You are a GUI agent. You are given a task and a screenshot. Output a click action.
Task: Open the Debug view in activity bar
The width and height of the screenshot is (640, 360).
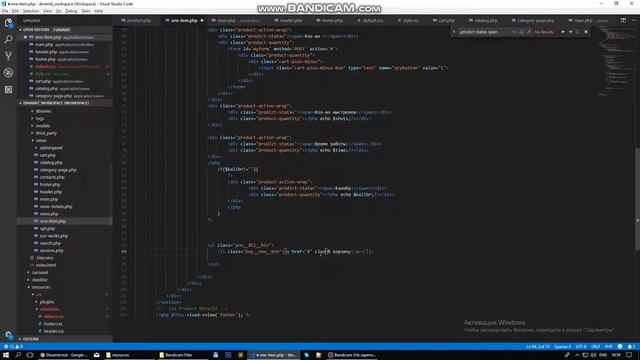click(8, 73)
